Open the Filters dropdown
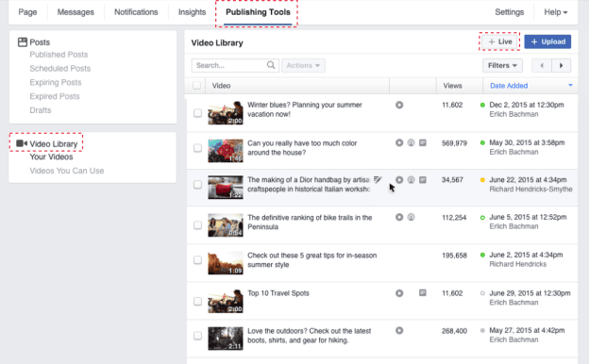This screenshot has width=589, height=364. [502, 65]
